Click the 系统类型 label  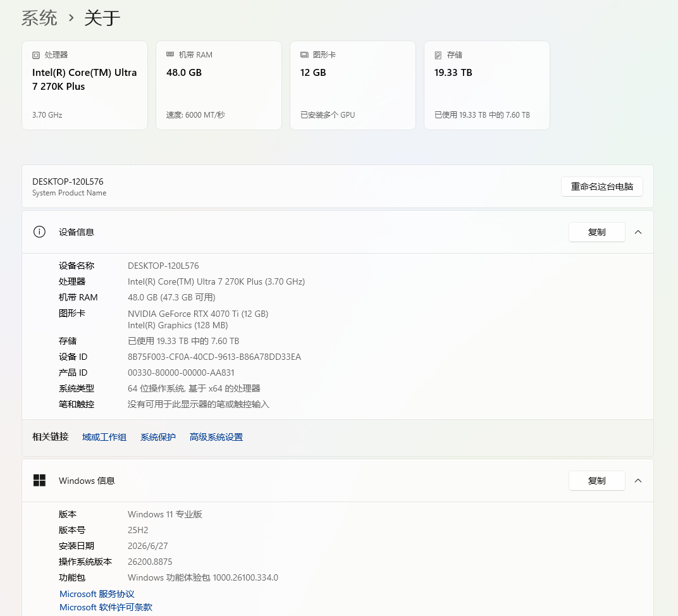tap(77, 388)
